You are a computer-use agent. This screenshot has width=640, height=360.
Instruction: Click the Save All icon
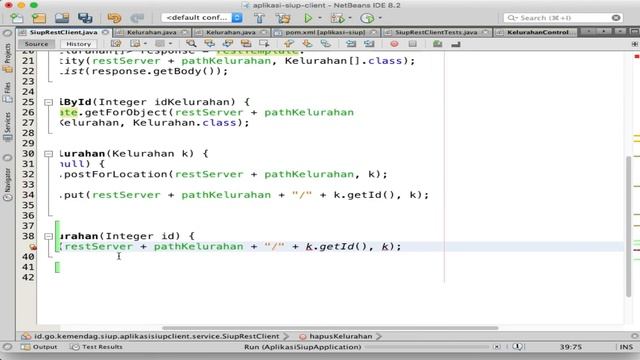[x=85, y=18]
